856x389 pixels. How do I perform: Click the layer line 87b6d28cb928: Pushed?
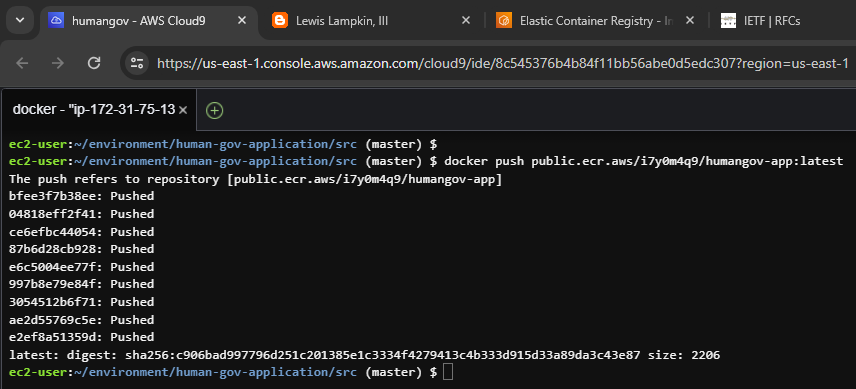coord(81,249)
